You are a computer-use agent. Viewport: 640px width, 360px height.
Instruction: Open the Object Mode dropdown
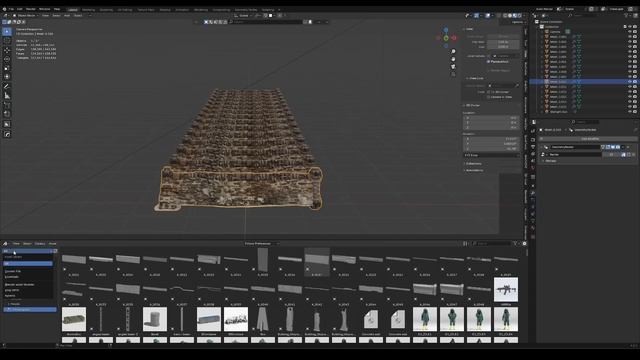click(26, 16)
